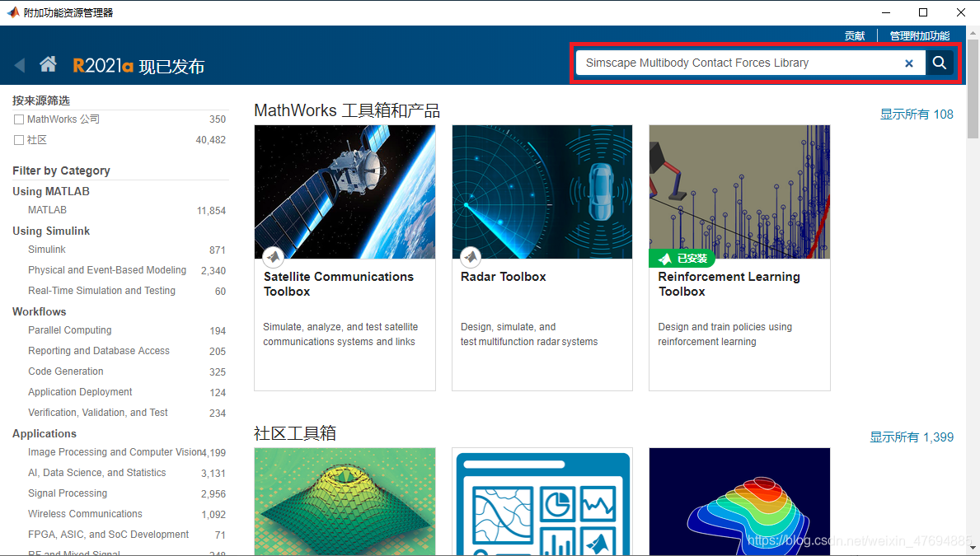Click the scrollbar up arrow

coord(973,32)
